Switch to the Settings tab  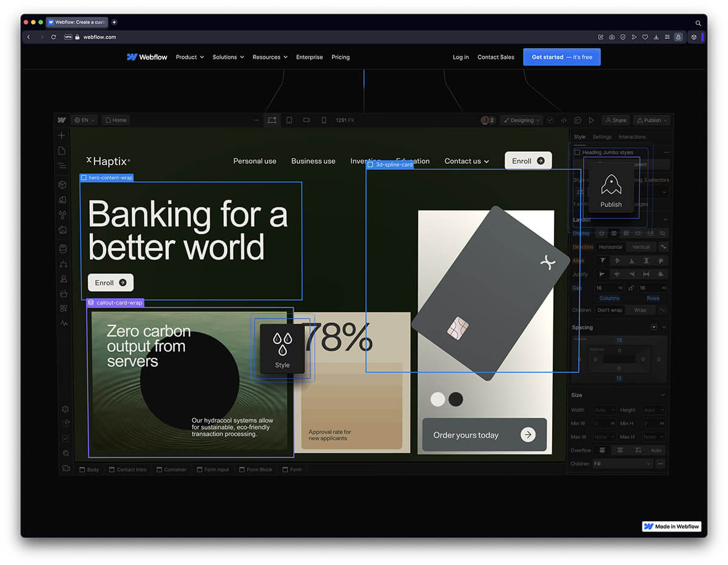click(602, 137)
